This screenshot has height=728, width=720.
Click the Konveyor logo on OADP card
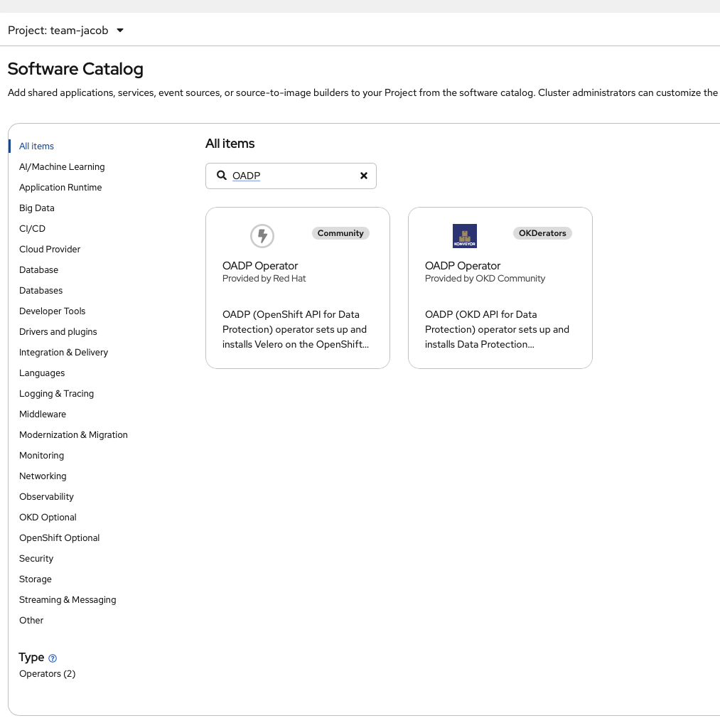(x=465, y=235)
